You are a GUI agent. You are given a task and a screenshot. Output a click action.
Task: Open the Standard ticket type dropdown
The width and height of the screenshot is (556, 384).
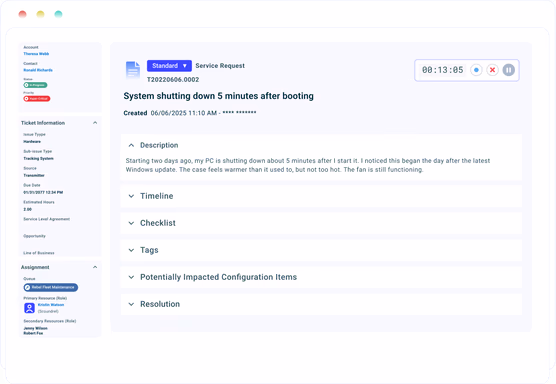coord(169,66)
